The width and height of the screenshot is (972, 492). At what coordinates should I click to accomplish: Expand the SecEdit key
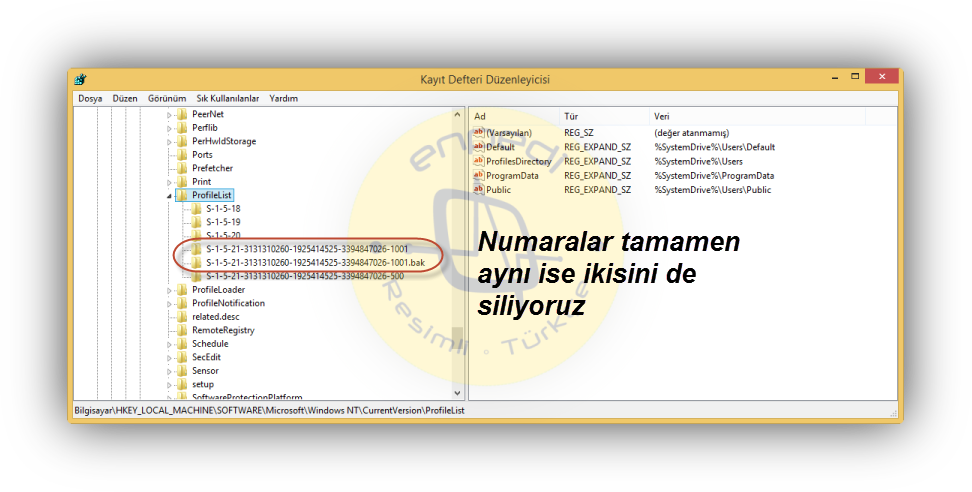[x=169, y=358]
